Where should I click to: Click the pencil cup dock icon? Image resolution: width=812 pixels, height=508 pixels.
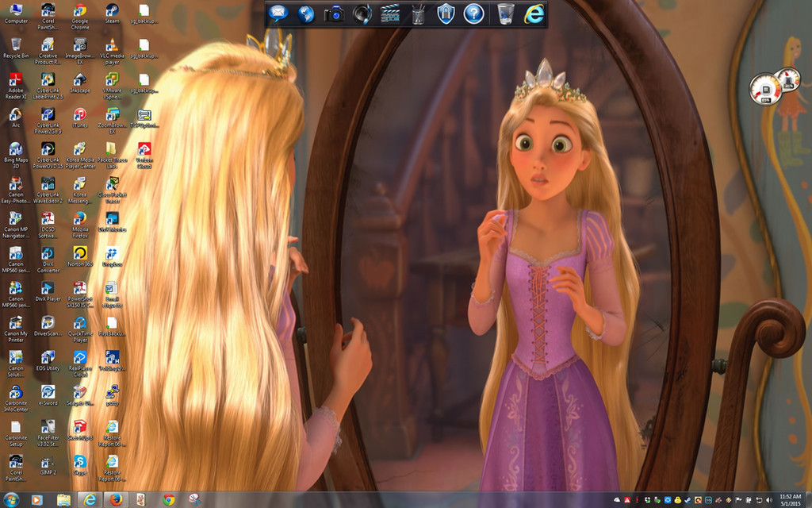coord(418,14)
